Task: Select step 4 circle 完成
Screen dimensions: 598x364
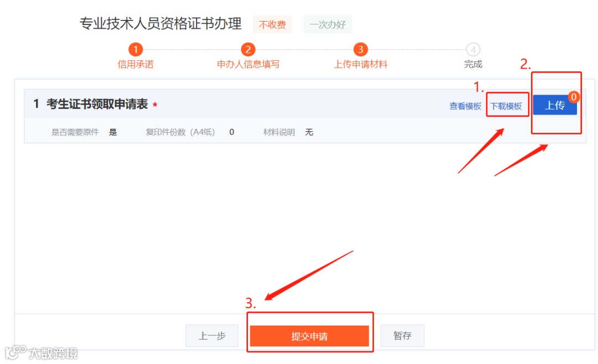Action: (473, 50)
